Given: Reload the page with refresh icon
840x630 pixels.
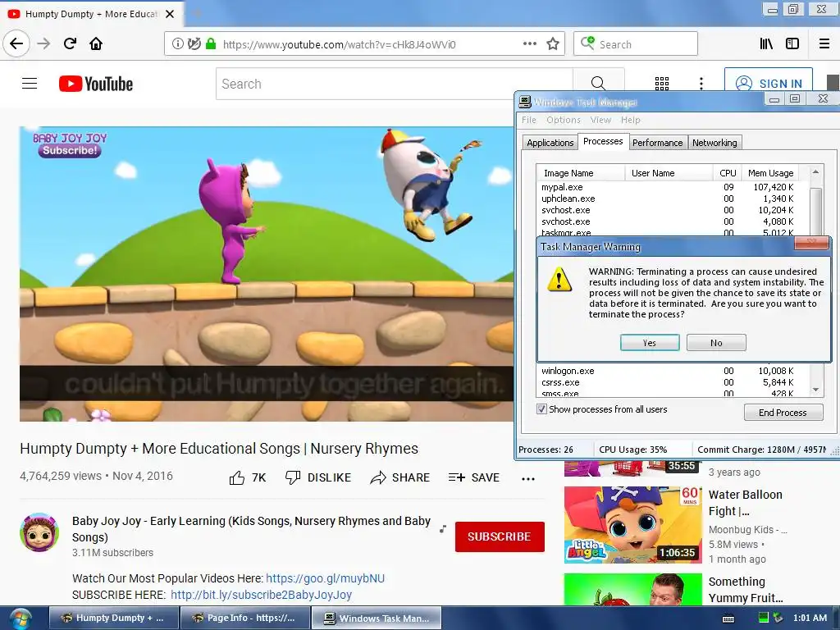Looking at the screenshot, I should pos(70,43).
